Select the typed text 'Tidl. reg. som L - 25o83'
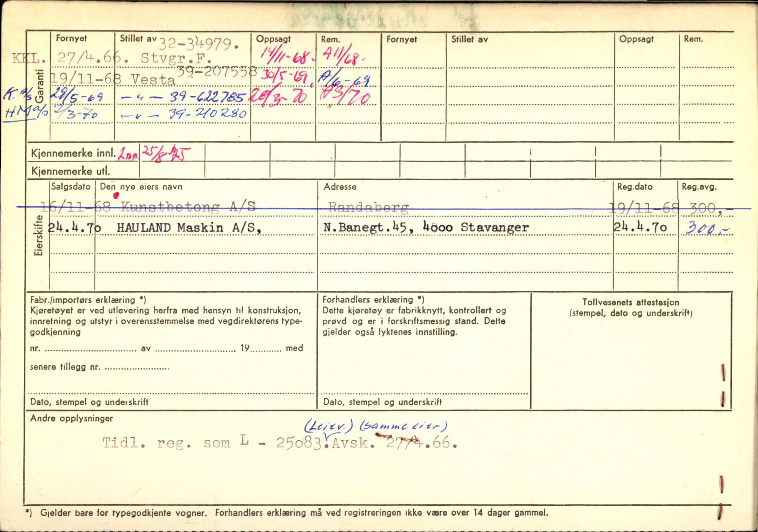Viewport: 758px width, 532px height. [x=211, y=442]
